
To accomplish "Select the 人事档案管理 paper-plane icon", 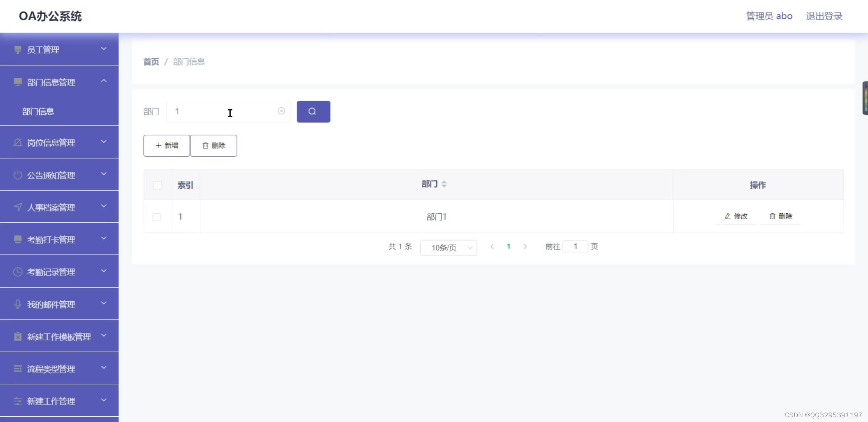I will coord(17,207).
